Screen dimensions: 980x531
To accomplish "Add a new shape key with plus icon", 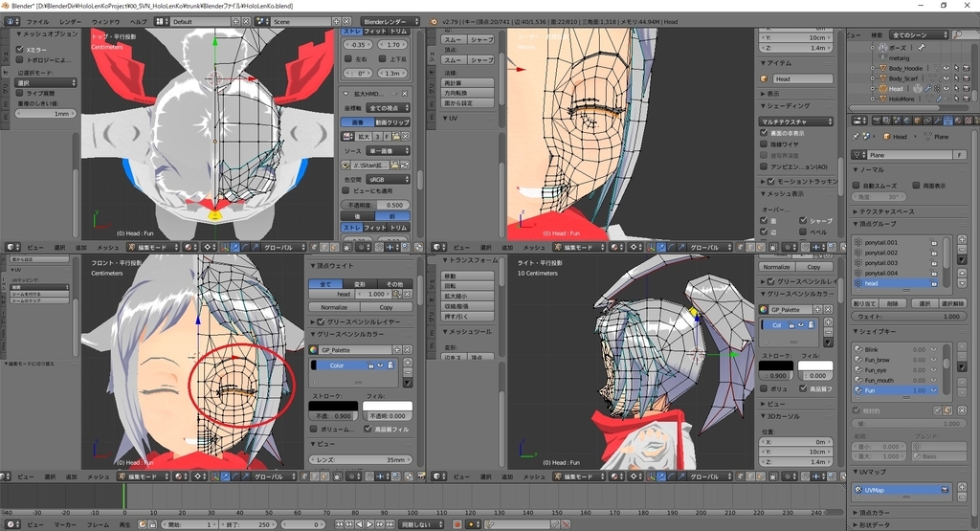I will pos(962,346).
